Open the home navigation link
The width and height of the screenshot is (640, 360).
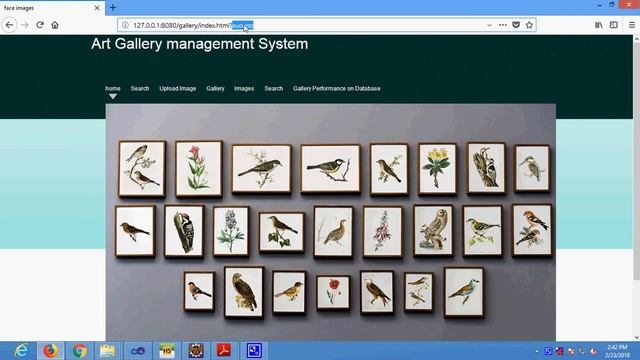[x=113, y=88]
